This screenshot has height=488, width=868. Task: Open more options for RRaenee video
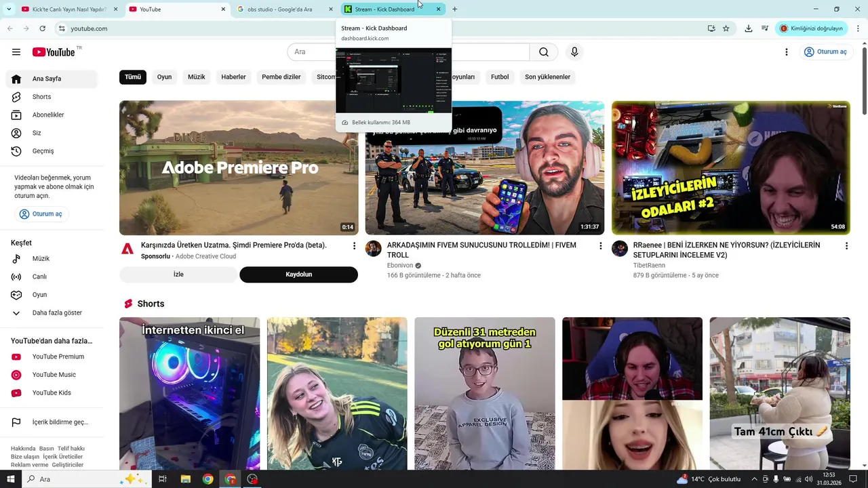(846, 246)
